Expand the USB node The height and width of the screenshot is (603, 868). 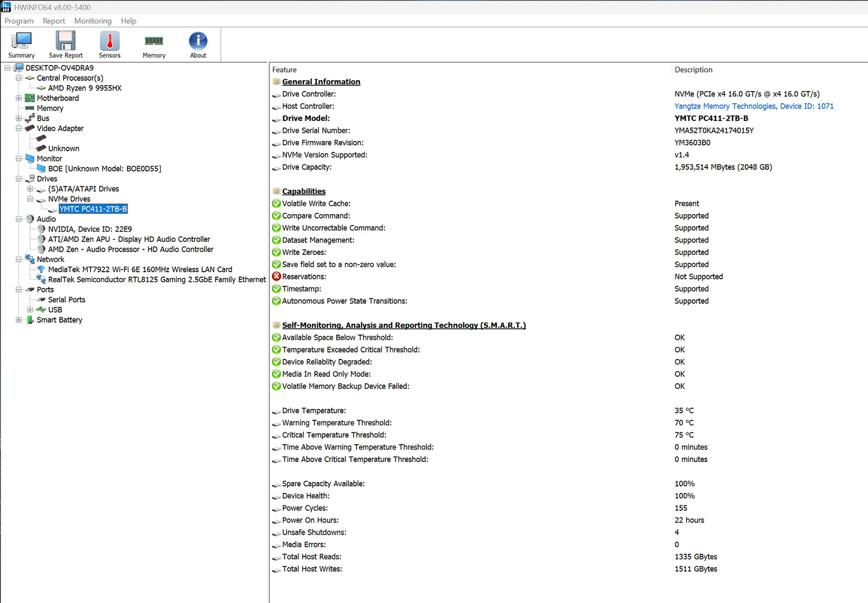[30, 310]
